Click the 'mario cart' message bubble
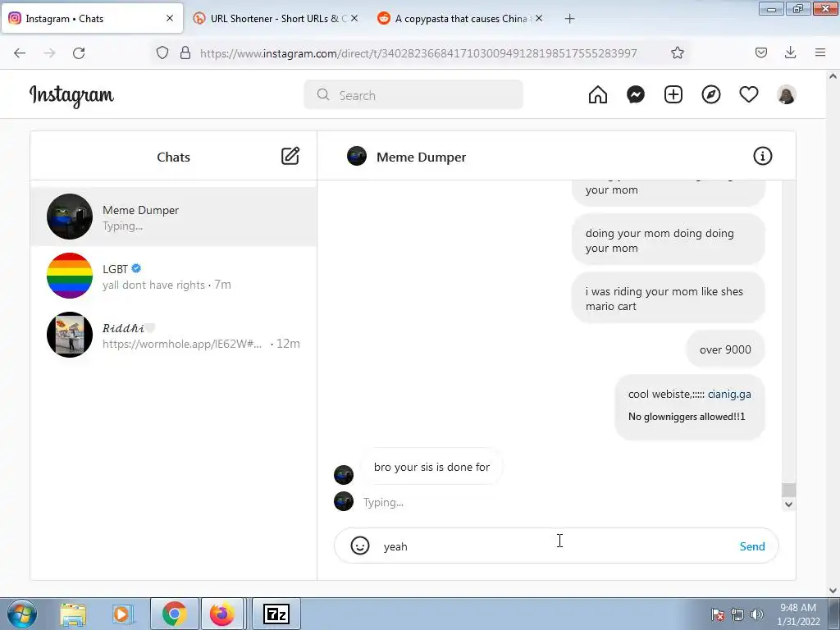 (668, 299)
